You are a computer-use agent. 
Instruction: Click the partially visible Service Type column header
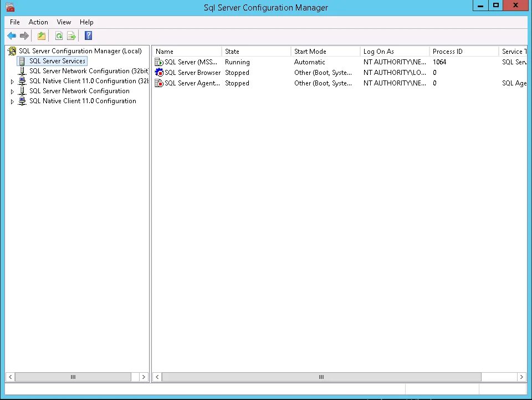coord(513,51)
